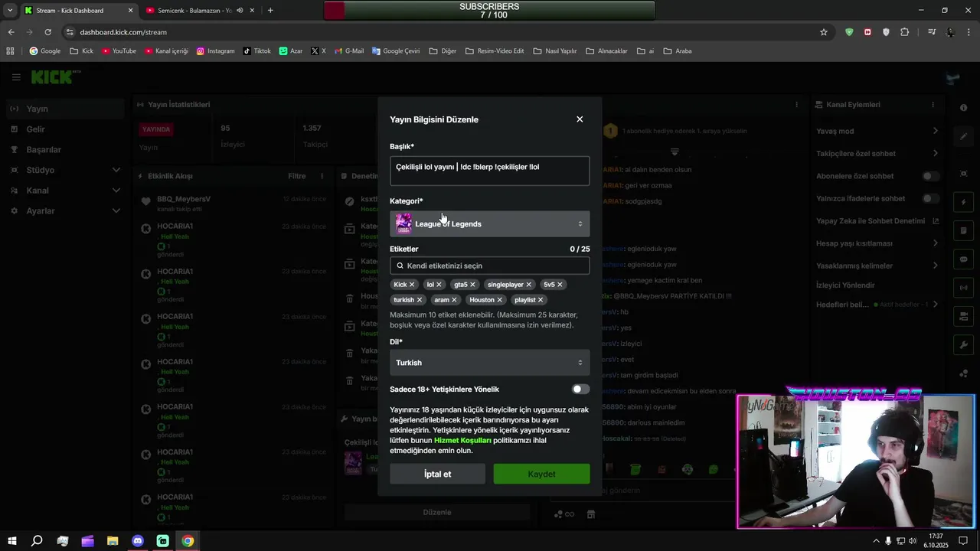Open Yapay Zeka ile Sohbet Denetimi link
This screenshot has width=980, height=551.
tap(877, 221)
